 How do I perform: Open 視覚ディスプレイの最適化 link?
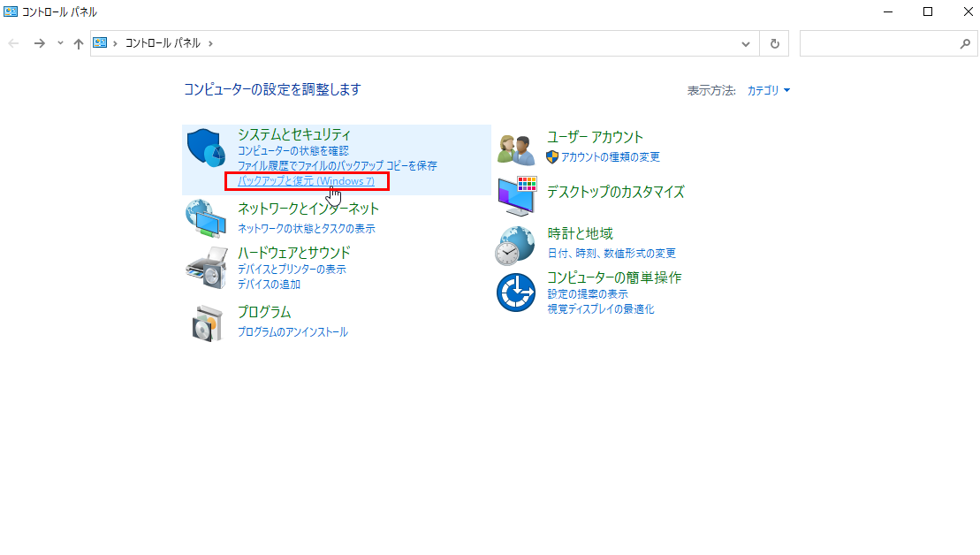pos(601,308)
